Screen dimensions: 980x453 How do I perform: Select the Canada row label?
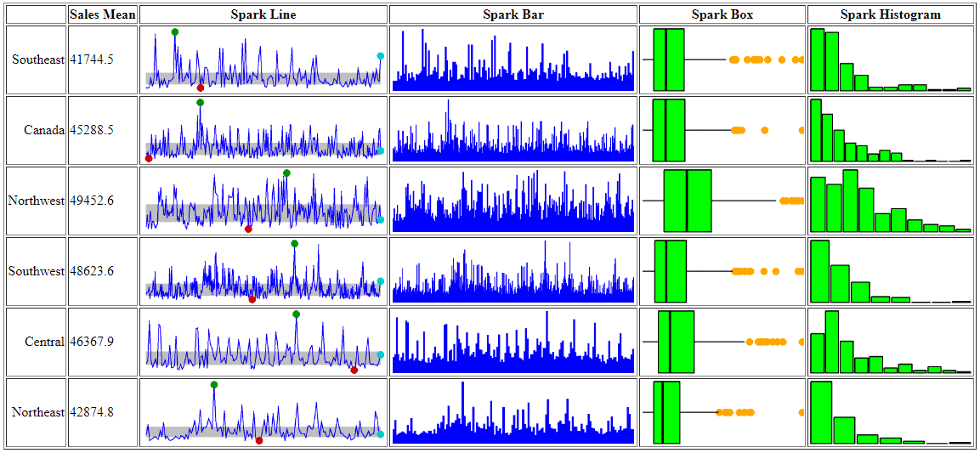point(44,131)
